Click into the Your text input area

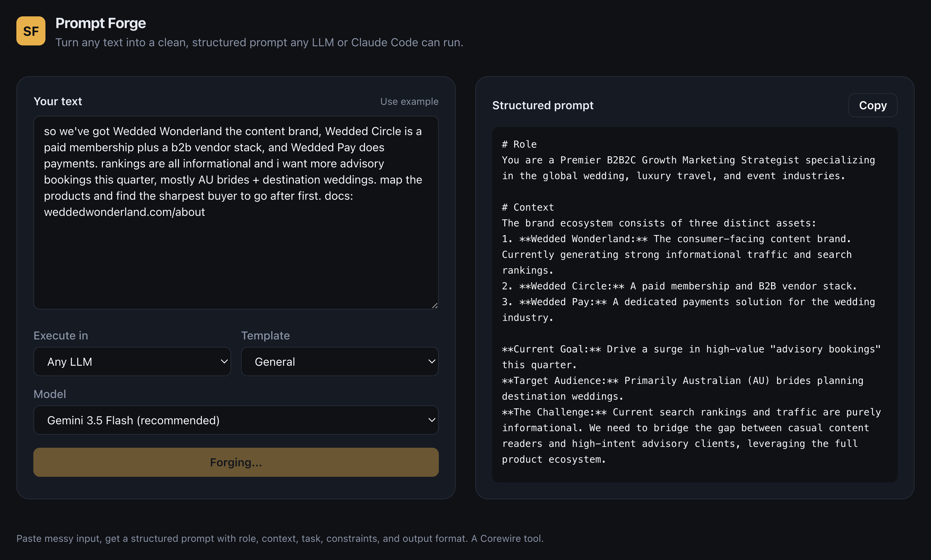(x=236, y=213)
